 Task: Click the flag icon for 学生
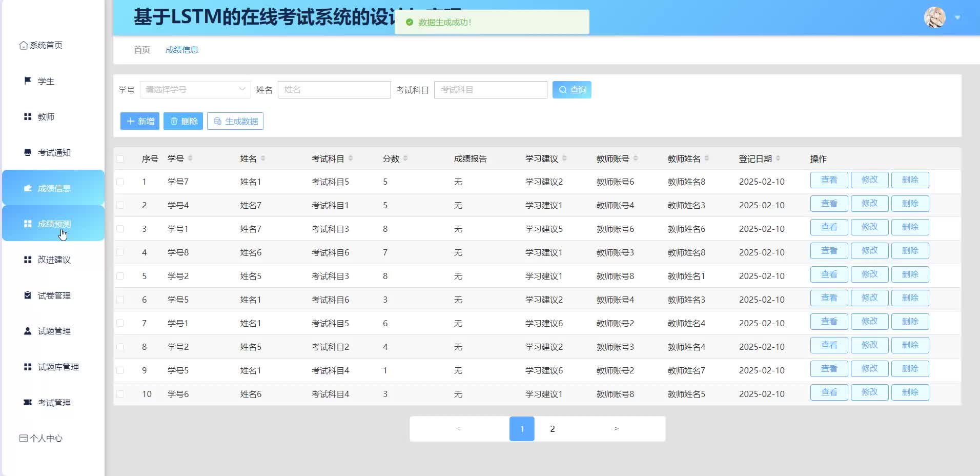tap(28, 81)
